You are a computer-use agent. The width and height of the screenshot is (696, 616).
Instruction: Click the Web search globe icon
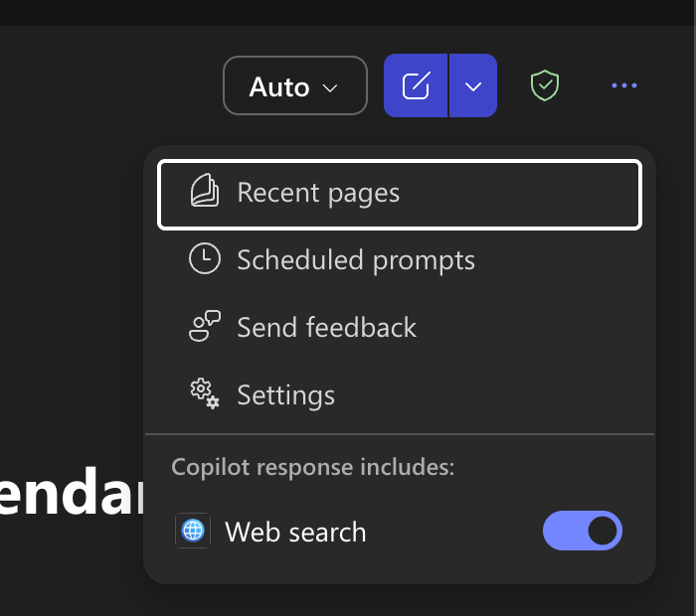[x=193, y=532]
